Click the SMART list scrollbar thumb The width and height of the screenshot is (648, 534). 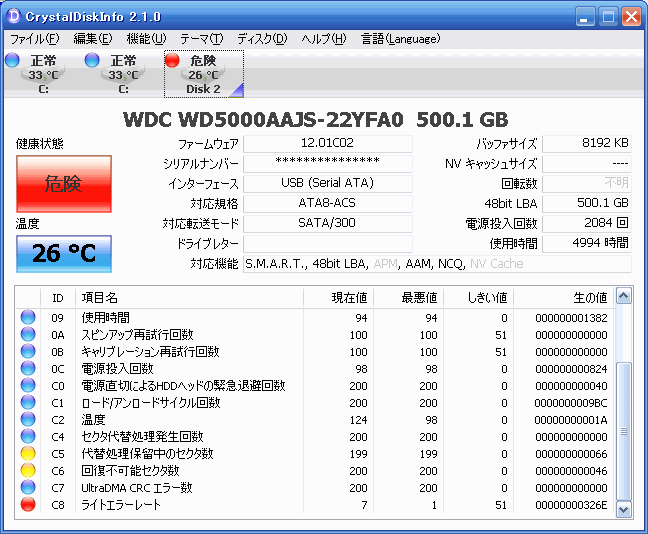tap(624, 431)
